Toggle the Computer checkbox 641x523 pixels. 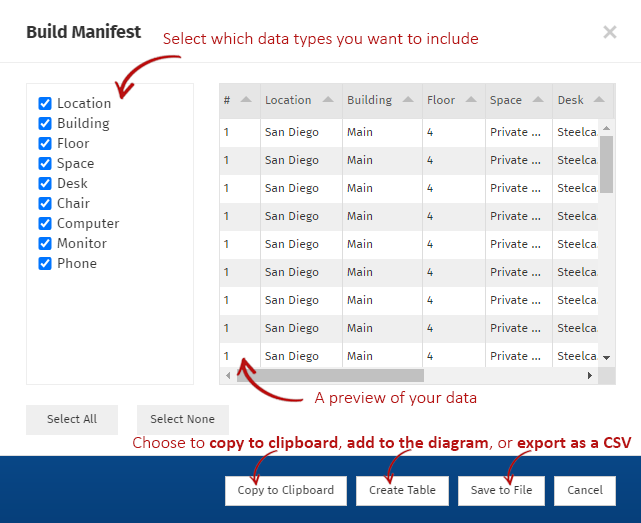pyautogui.click(x=45, y=223)
